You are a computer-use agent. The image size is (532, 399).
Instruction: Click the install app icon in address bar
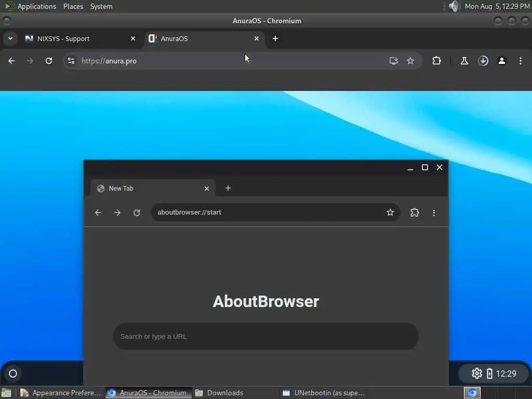[394, 61]
